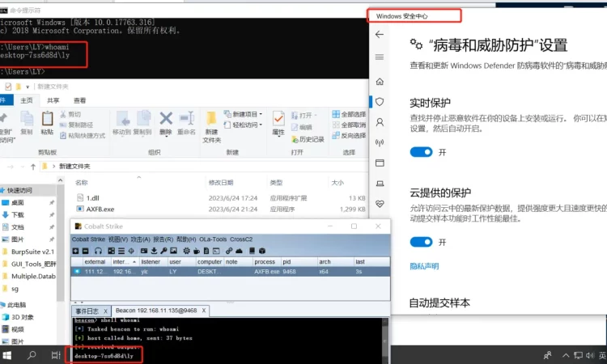Open CrossC2 menu in Cobalt Strike

click(x=241, y=239)
